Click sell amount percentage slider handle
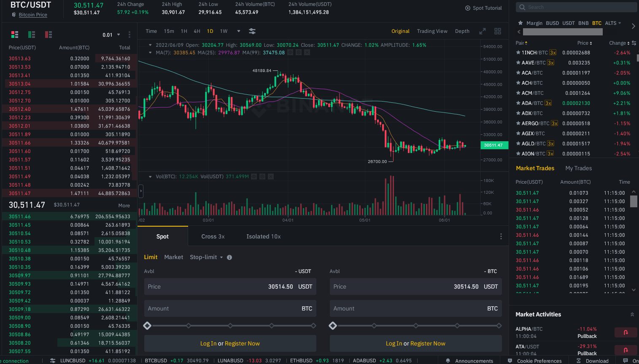This screenshot has width=639, height=364. [x=333, y=326]
